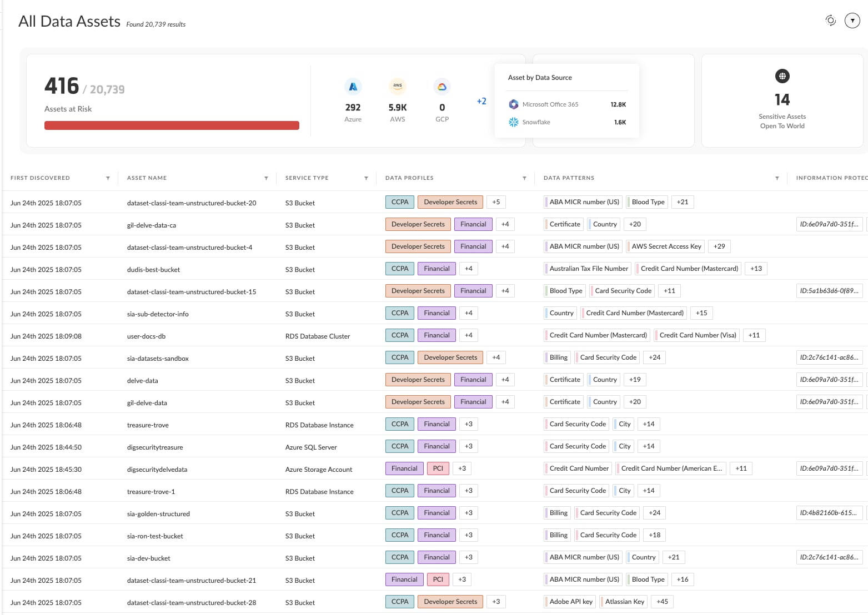Open the round dropdown button at top right

pyautogui.click(x=852, y=21)
